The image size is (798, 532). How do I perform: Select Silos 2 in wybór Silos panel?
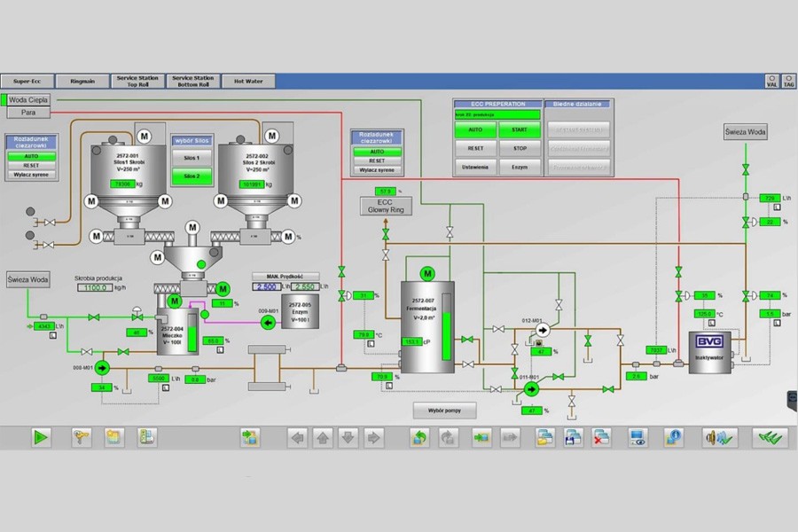click(x=192, y=176)
